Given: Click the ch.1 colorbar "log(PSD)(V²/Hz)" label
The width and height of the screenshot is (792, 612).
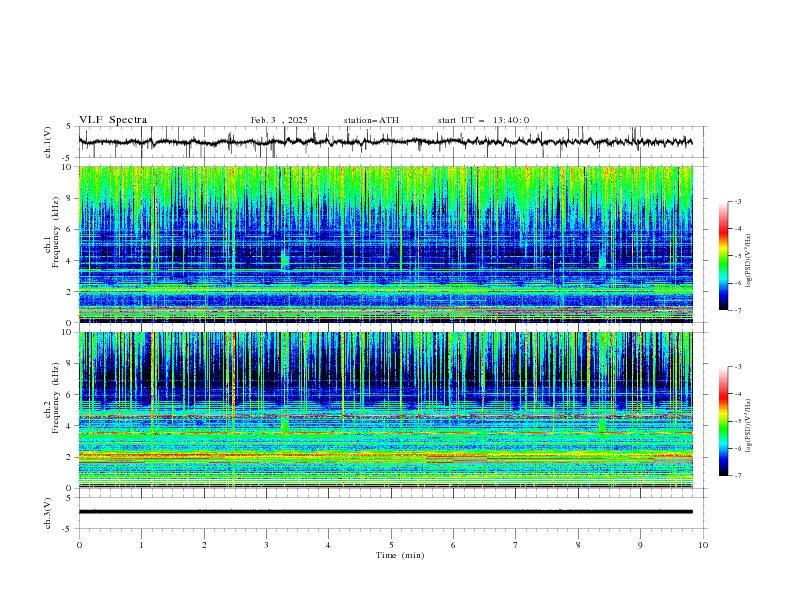Looking at the screenshot, I should pos(749,261).
